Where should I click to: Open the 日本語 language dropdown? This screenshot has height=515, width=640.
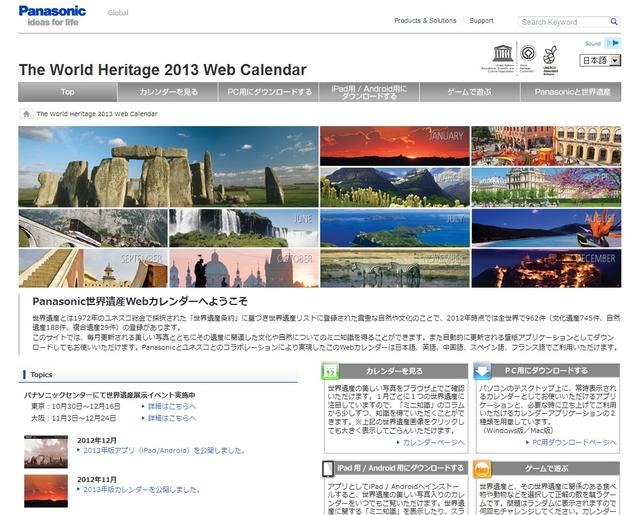(x=600, y=60)
